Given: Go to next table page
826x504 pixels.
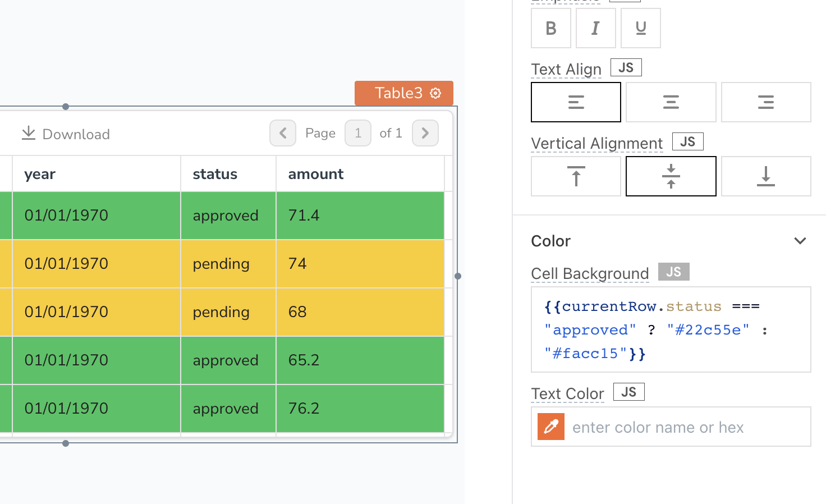Looking at the screenshot, I should 425,133.
